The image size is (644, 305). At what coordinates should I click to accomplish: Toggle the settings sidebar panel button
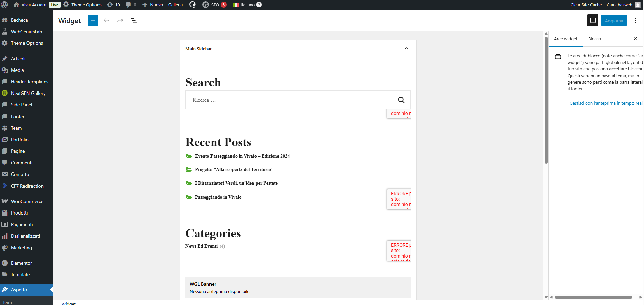(593, 21)
